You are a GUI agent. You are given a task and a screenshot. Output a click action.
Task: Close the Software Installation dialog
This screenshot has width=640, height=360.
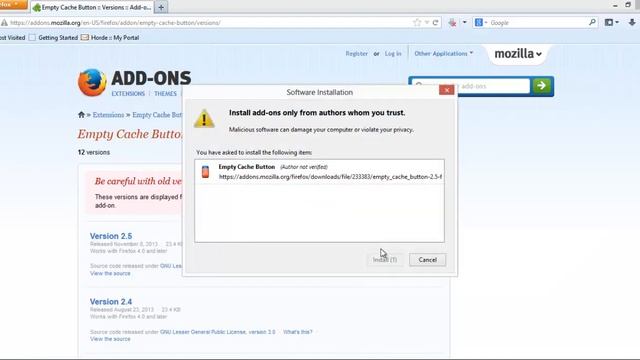[447, 90]
